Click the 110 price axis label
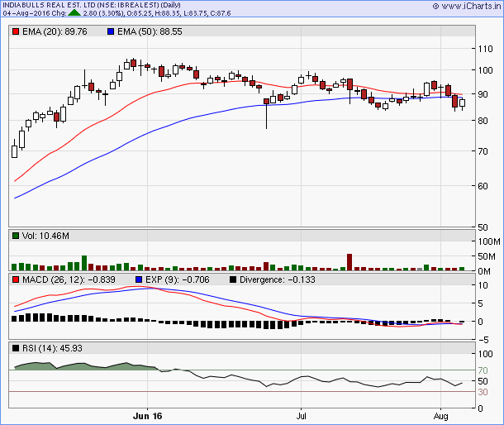This screenshot has height=425, width=504. 485,49
